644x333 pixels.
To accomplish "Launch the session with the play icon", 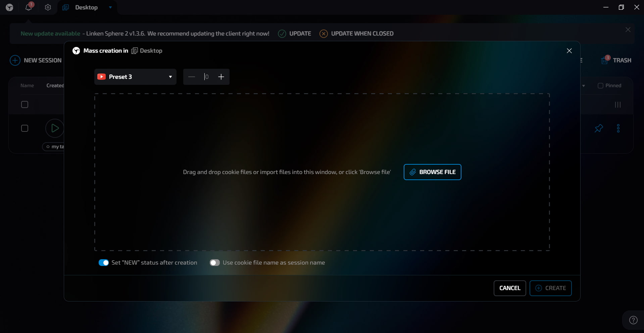I will (x=54, y=128).
